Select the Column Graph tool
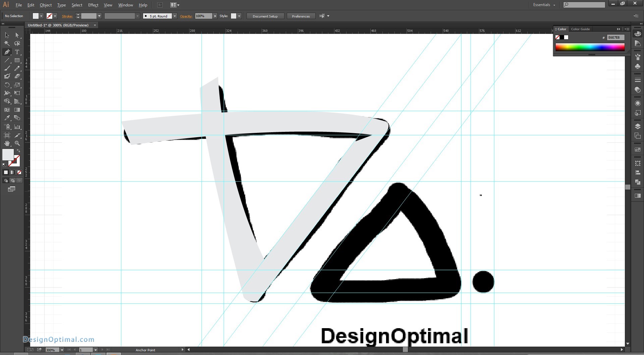644x355 pixels. (x=17, y=127)
